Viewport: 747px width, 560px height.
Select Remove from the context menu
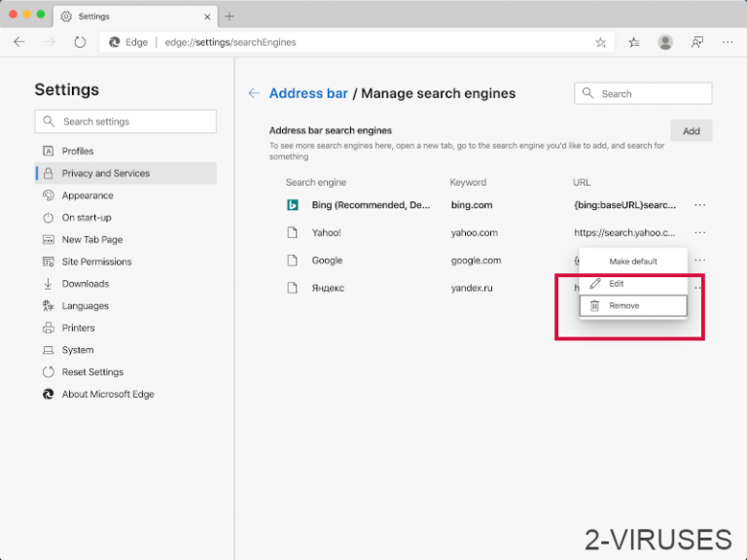[x=633, y=306]
